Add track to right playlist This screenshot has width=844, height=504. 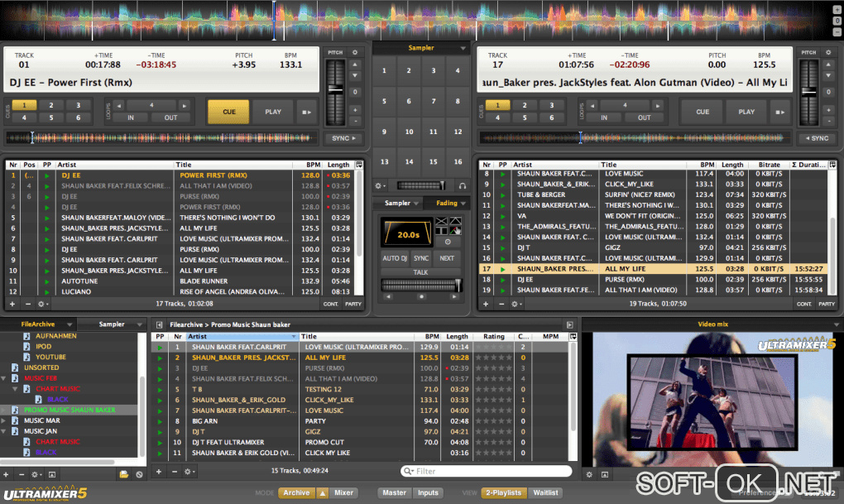pos(486,305)
